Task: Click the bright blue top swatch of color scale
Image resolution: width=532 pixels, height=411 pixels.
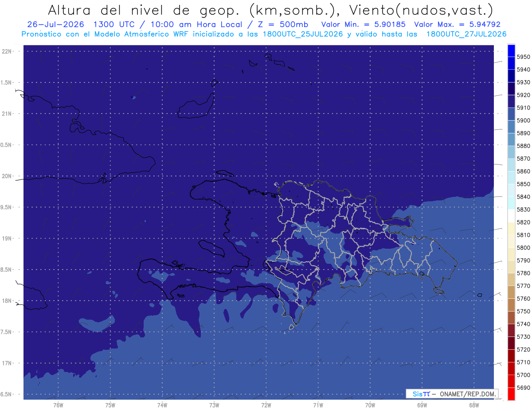Action: tap(511, 51)
